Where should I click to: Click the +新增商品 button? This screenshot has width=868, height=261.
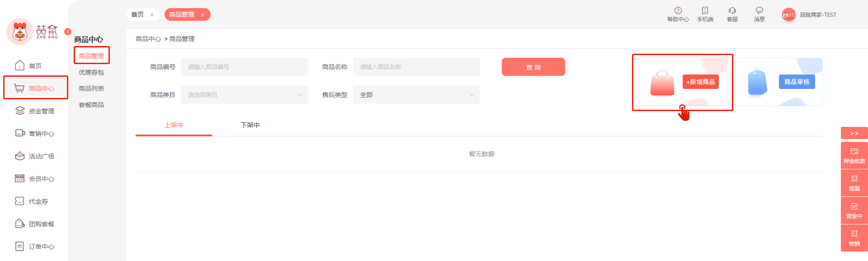pos(701,82)
